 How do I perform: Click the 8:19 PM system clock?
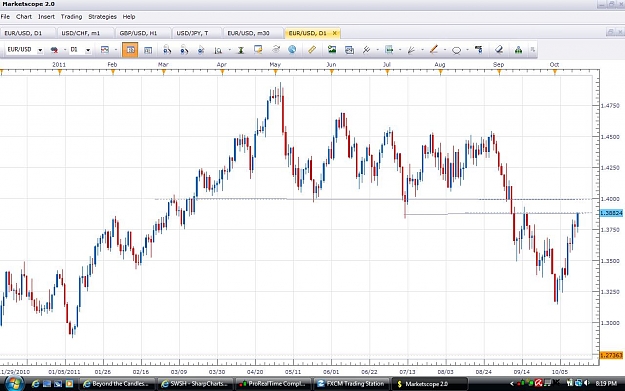click(606, 383)
